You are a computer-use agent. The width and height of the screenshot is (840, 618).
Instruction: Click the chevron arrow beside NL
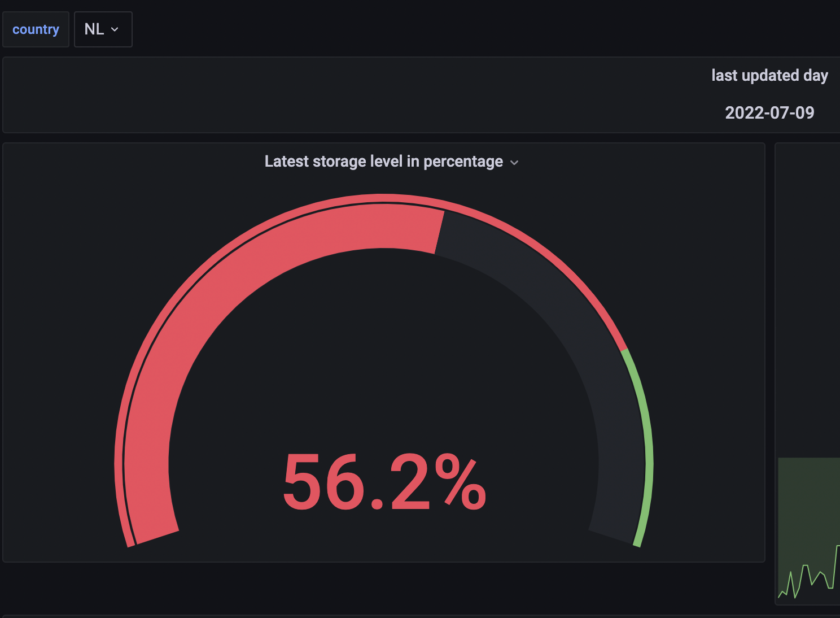(x=115, y=29)
